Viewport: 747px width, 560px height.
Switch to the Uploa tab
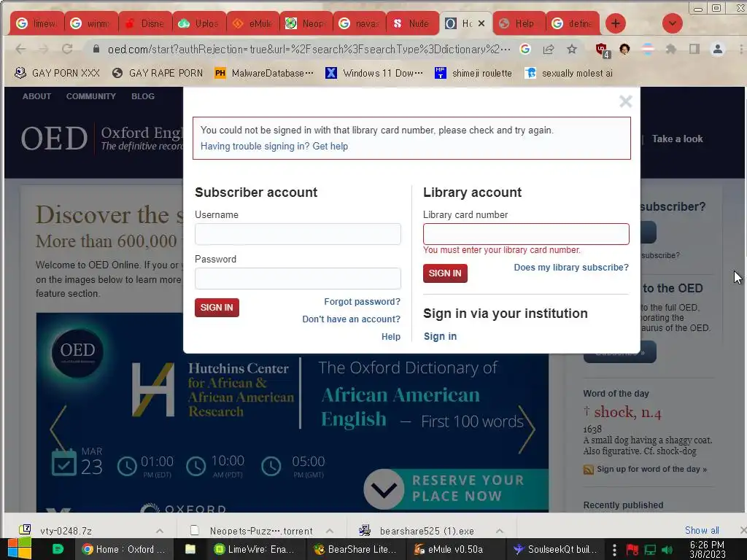click(x=199, y=23)
